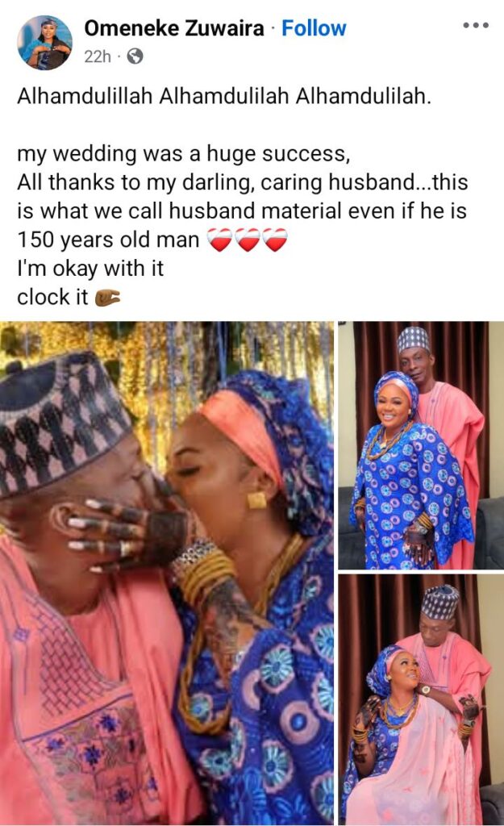Click the 'Alhamdulillah' opening line of post
Viewport: 504px width, 826px height.
tap(224, 96)
